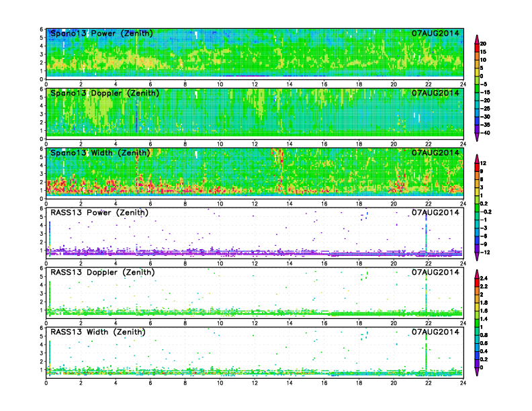Click x-axis tick '24' under the RASS13 Width panel
Image resolution: width=532 pixels, height=411 pixels.
[463, 383]
